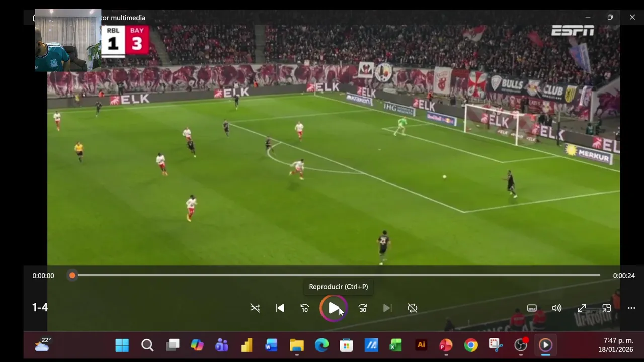Open the volume control
The height and width of the screenshot is (362, 644).
556,308
